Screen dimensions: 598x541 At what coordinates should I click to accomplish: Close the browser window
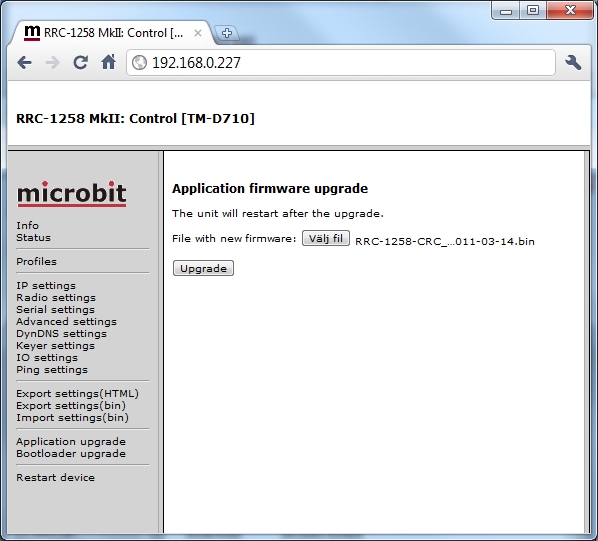pos(570,10)
